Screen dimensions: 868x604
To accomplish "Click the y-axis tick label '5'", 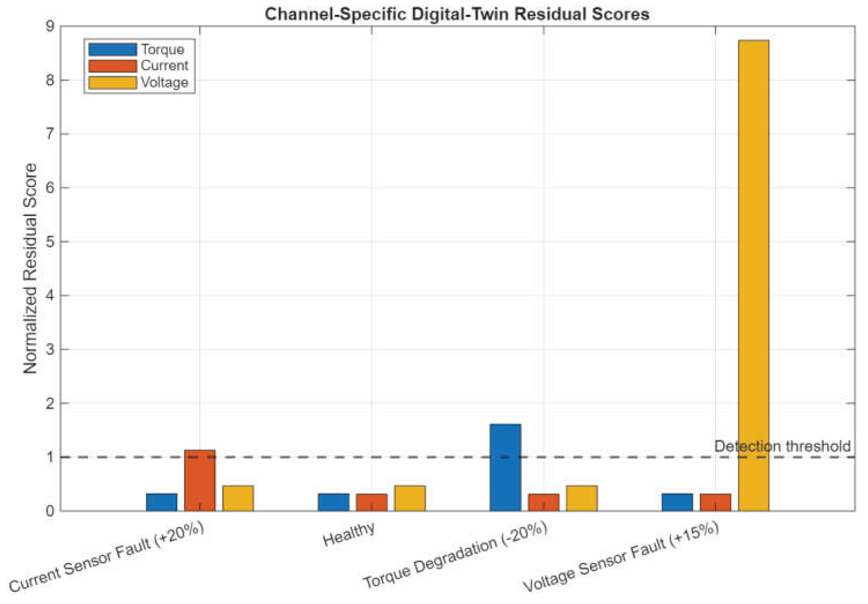I will [x=50, y=242].
